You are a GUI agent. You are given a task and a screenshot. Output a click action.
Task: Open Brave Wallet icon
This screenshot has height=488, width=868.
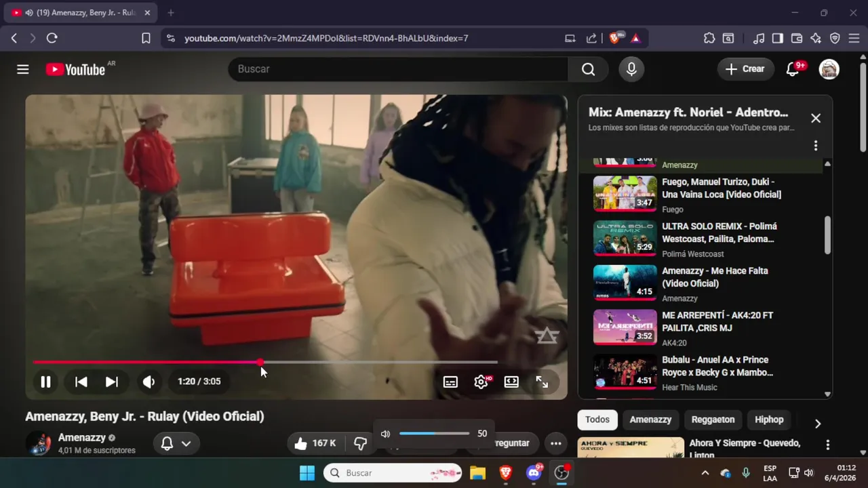797,39
